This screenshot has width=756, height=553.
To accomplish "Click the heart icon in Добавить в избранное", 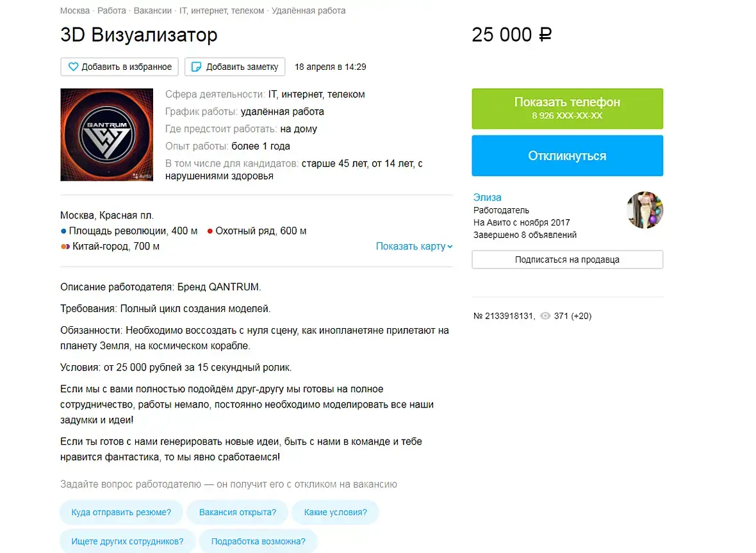I will pyautogui.click(x=73, y=67).
